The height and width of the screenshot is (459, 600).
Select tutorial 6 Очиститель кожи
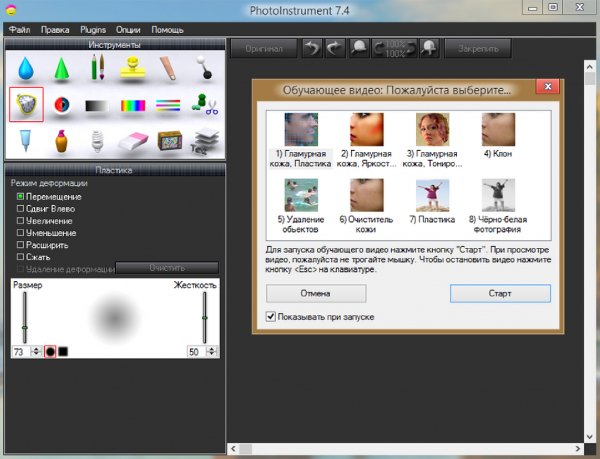pos(366,206)
